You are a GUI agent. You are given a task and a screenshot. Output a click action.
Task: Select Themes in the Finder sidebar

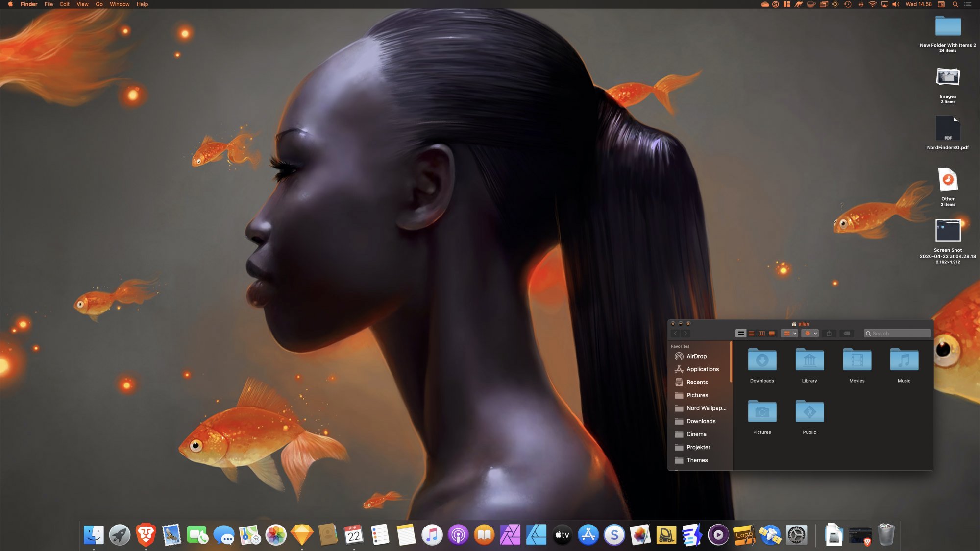click(x=701, y=460)
